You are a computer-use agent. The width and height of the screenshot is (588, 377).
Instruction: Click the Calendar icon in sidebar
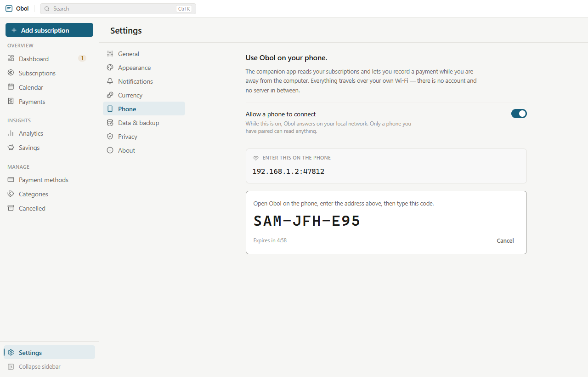click(11, 87)
